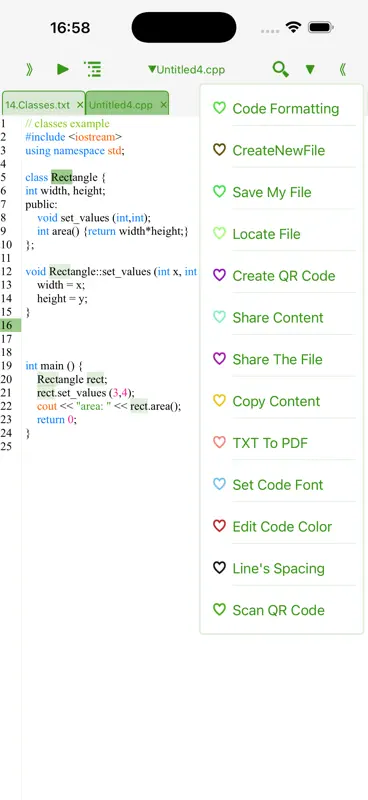The width and height of the screenshot is (368, 800).
Task: Click 'return 0;' code line
Action: coord(57,419)
